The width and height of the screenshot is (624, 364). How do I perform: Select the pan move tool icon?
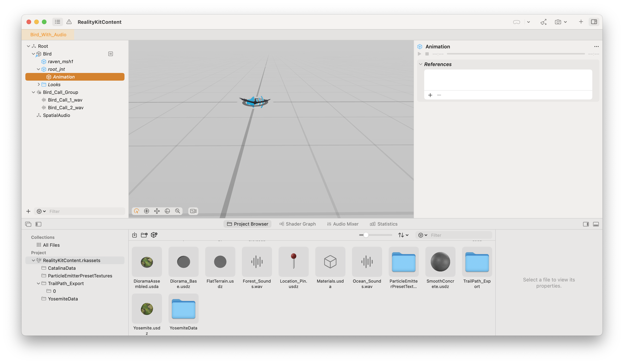point(157,211)
